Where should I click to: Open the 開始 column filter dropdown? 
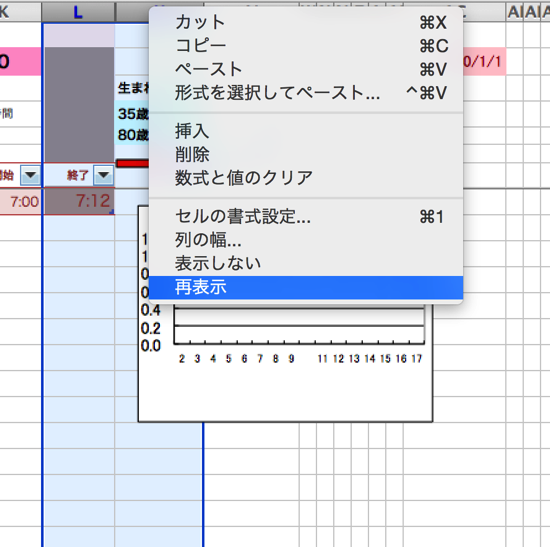(x=30, y=175)
